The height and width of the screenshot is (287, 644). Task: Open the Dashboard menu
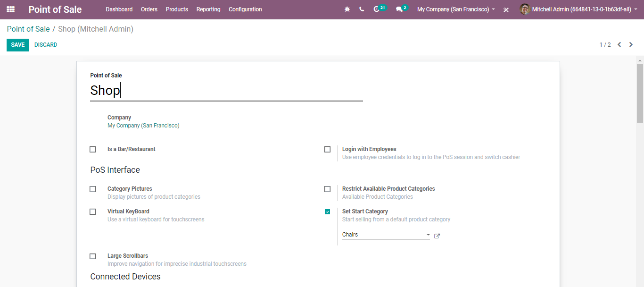119,9
